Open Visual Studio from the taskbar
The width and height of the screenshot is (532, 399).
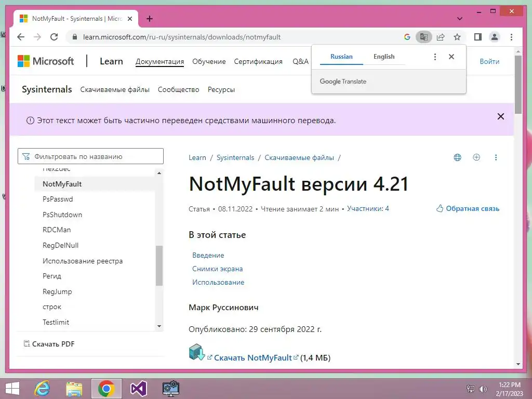click(138, 389)
